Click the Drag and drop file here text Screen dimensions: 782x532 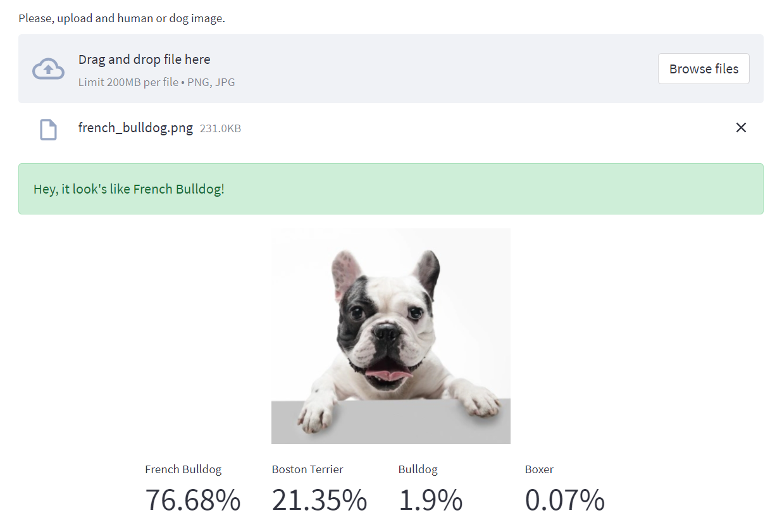click(x=144, y=59)
